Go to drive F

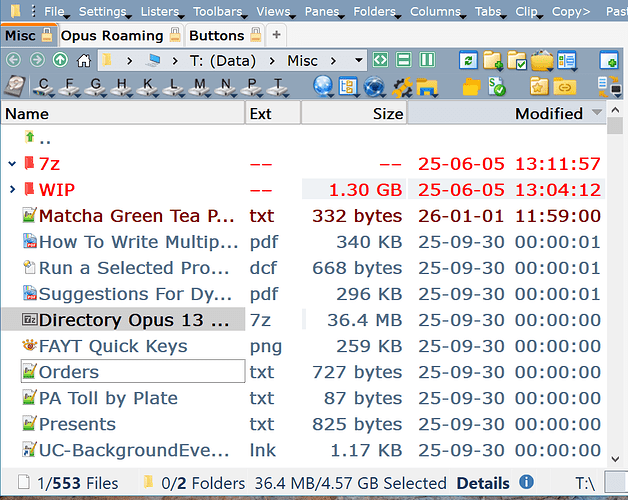(69, 87)
